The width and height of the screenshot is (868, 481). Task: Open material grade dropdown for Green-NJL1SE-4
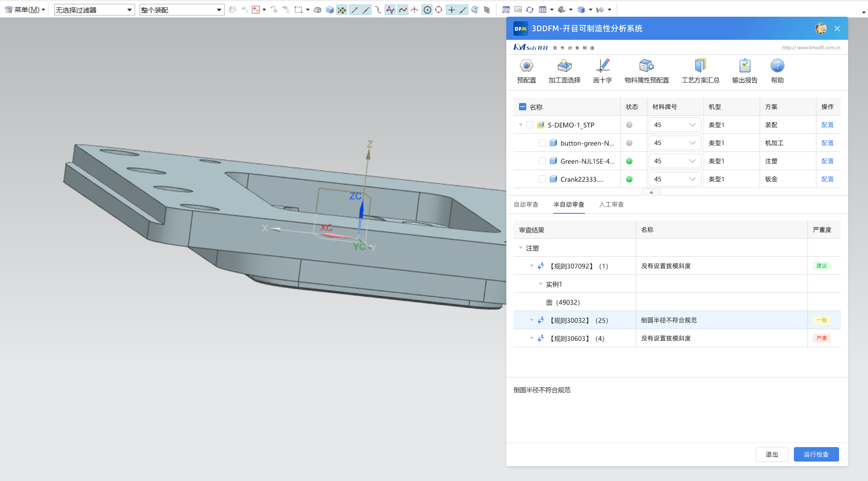pyautogui.click(x=675, y=161)
